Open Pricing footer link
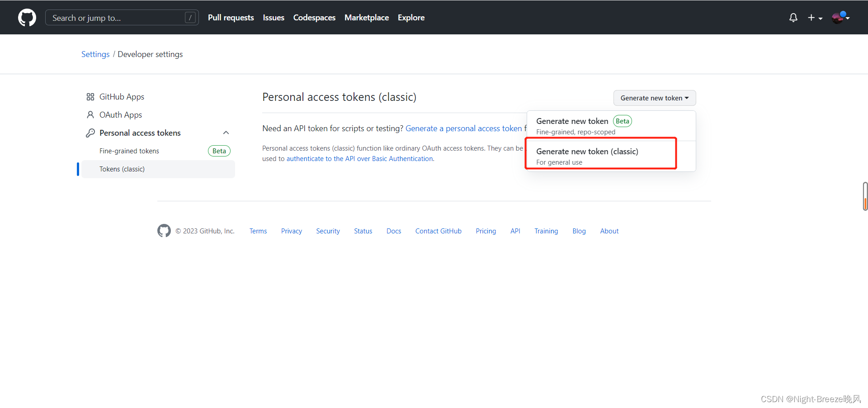The image size is (868, 408). coord(486,231)
